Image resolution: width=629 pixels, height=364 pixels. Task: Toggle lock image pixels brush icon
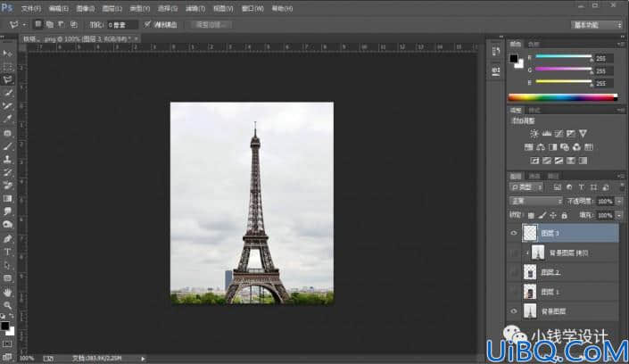[x=542, y=216]
